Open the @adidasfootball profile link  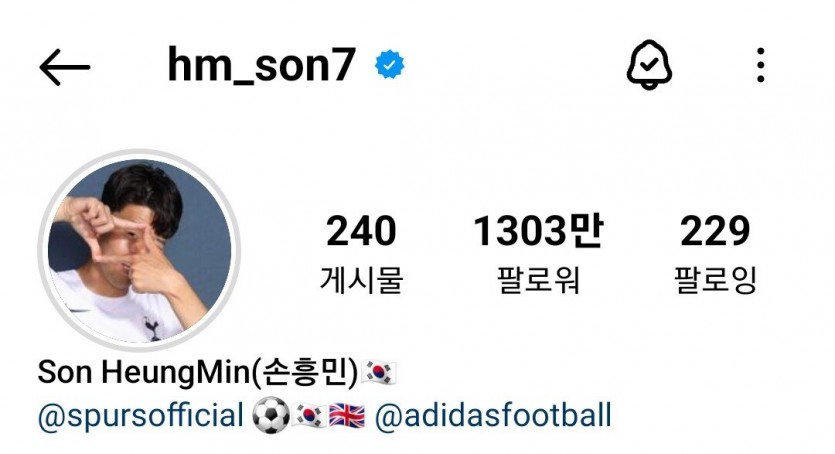(493, 416)
